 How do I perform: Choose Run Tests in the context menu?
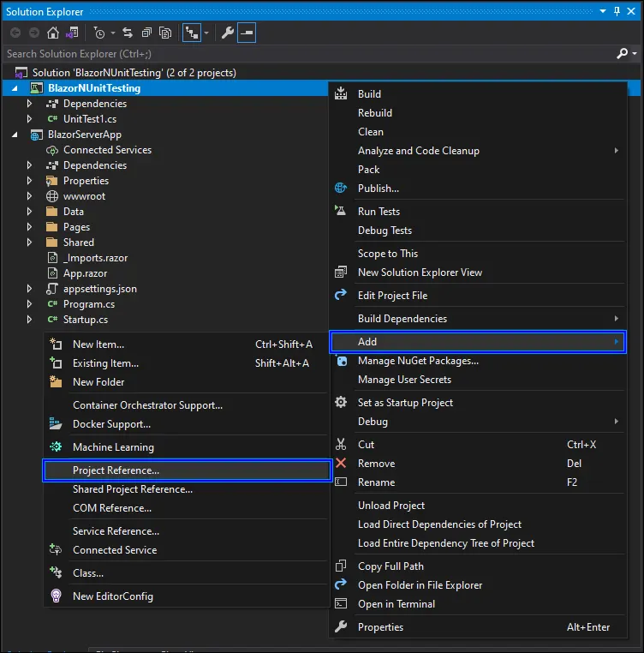(478, 212)
